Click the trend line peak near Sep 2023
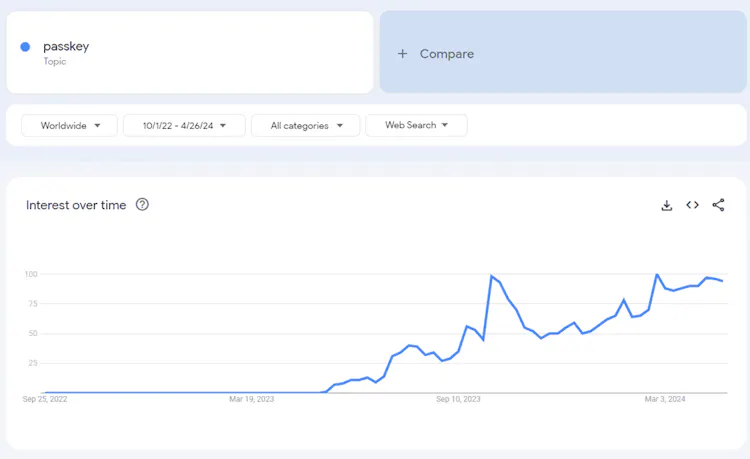The height and width of the screenshot is (459, 750). [x=491, y=276]
